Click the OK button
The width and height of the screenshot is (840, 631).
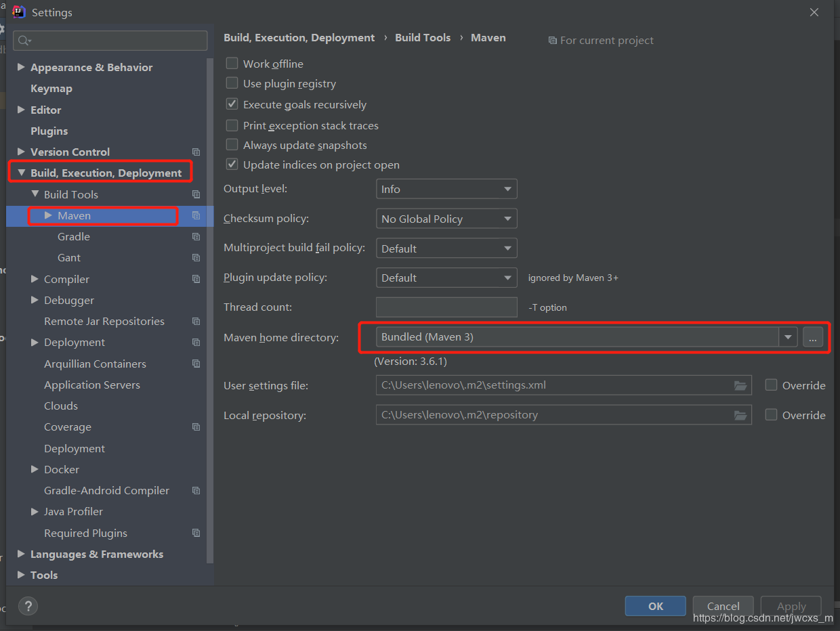(x=655, y=606)
